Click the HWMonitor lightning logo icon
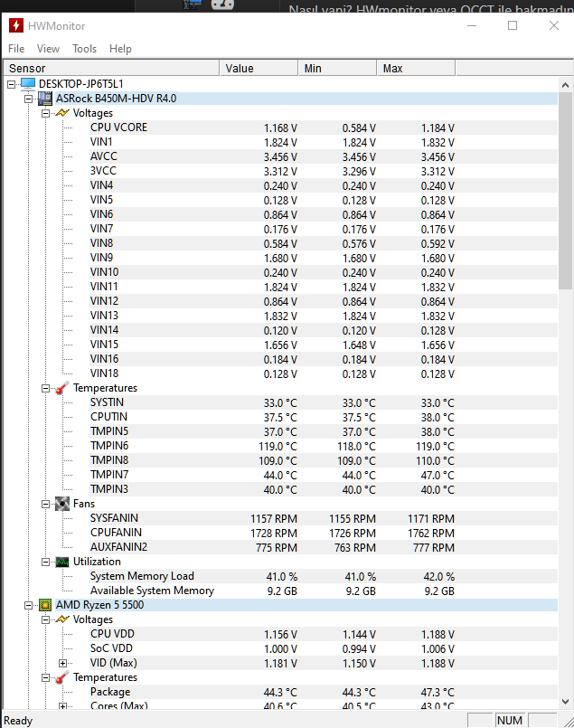574x728 pixels. [15, 25]
